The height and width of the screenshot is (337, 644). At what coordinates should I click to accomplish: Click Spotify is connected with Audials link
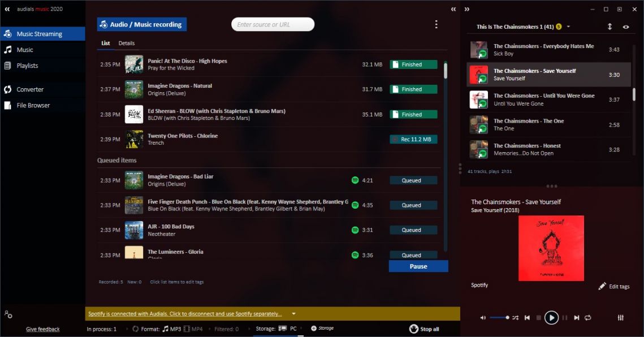(x=185, y=314)
